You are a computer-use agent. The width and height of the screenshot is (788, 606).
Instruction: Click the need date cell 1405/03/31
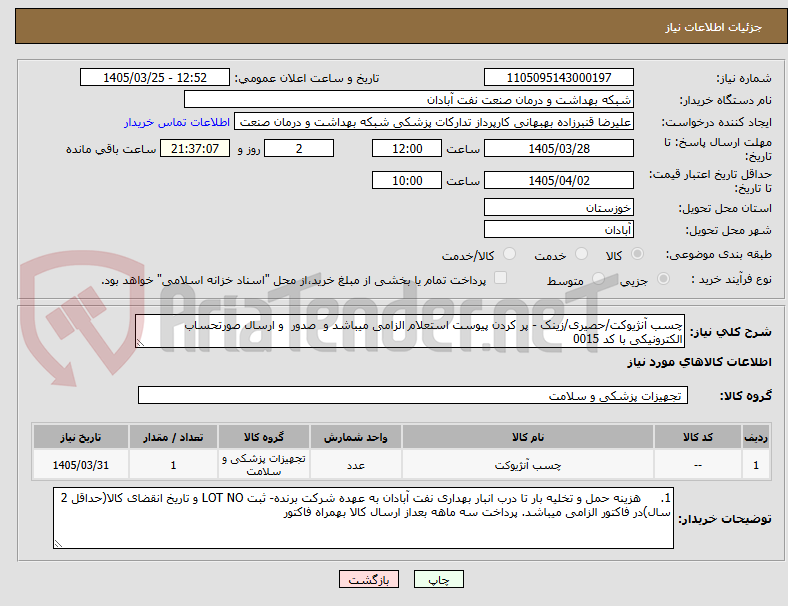(81, 465)
